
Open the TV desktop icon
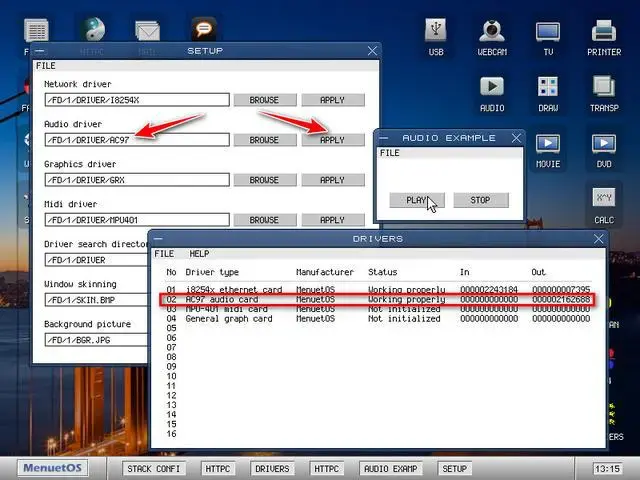coord(547,32)
